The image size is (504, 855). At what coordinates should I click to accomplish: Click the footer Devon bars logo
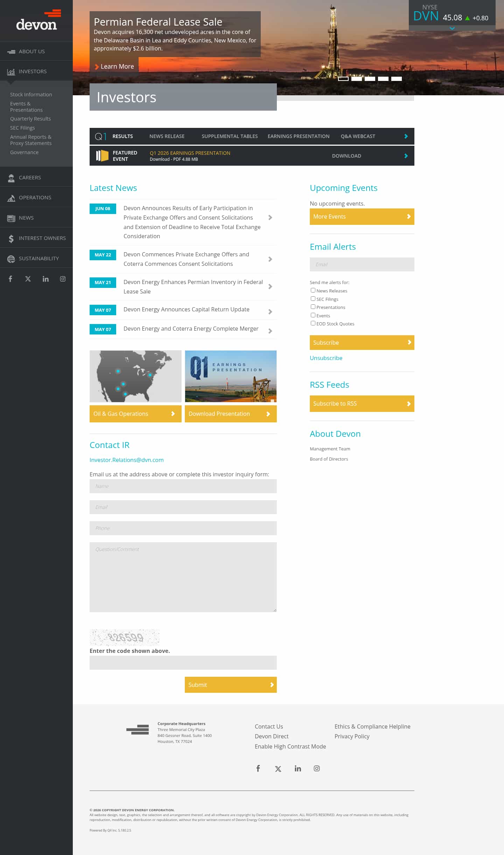[138, 730]
